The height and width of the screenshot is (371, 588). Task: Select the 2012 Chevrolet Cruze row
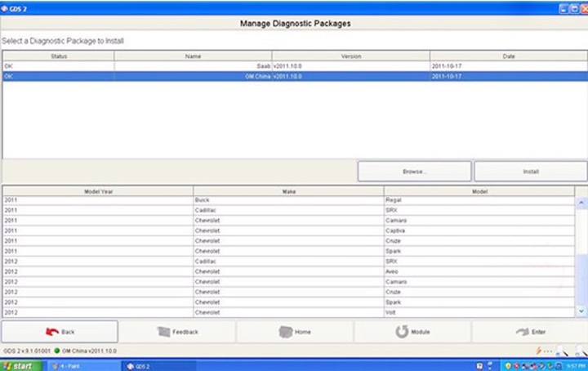click(289, 292)
